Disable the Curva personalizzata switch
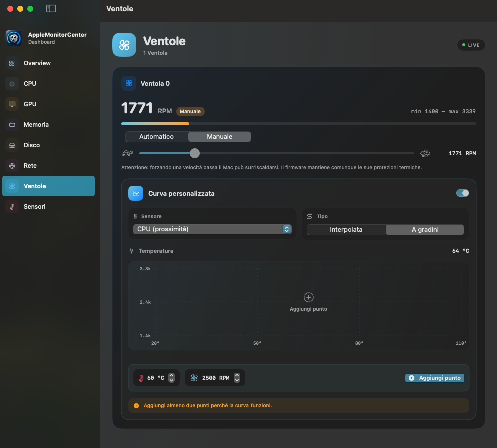The image size is (497, 448). [463, 193]
